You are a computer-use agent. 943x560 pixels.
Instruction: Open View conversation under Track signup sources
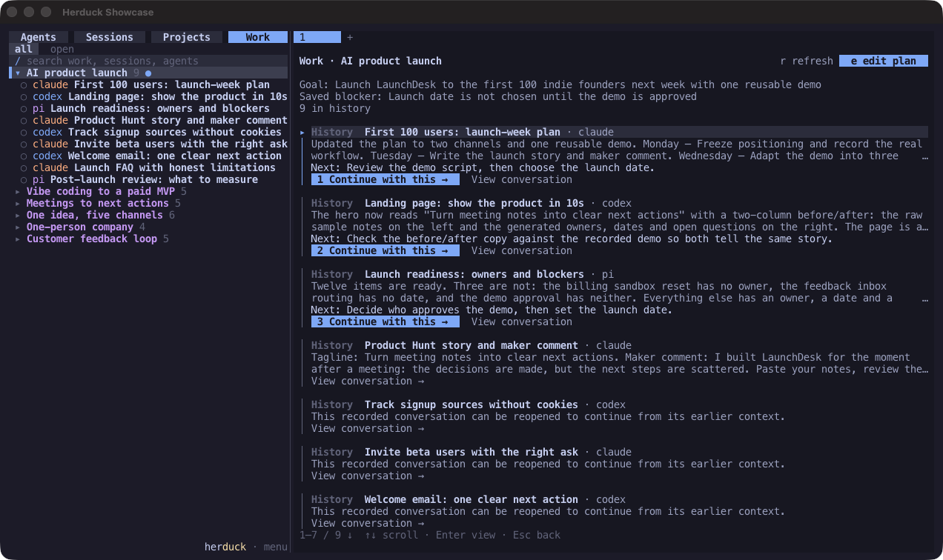coord(368,428)
